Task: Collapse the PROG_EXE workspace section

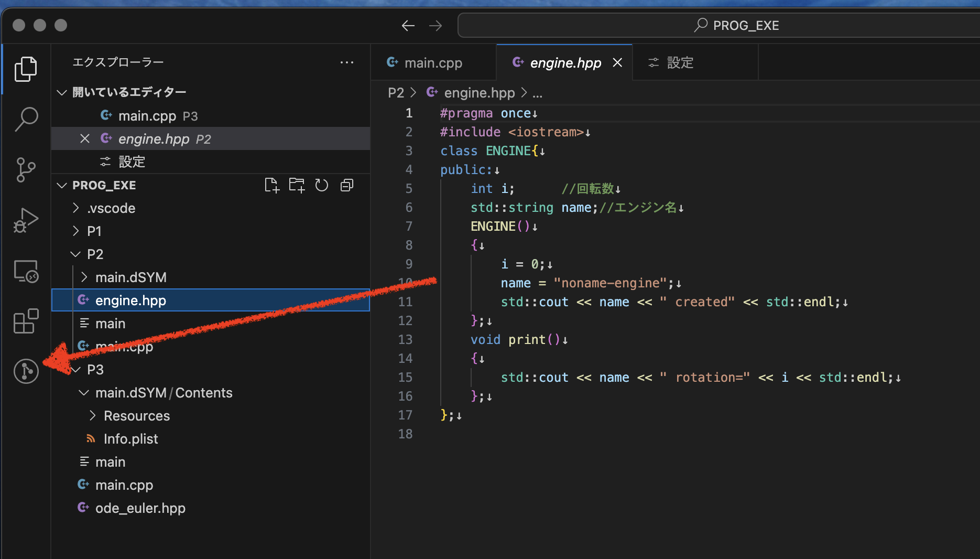Action: pos(62,185)
